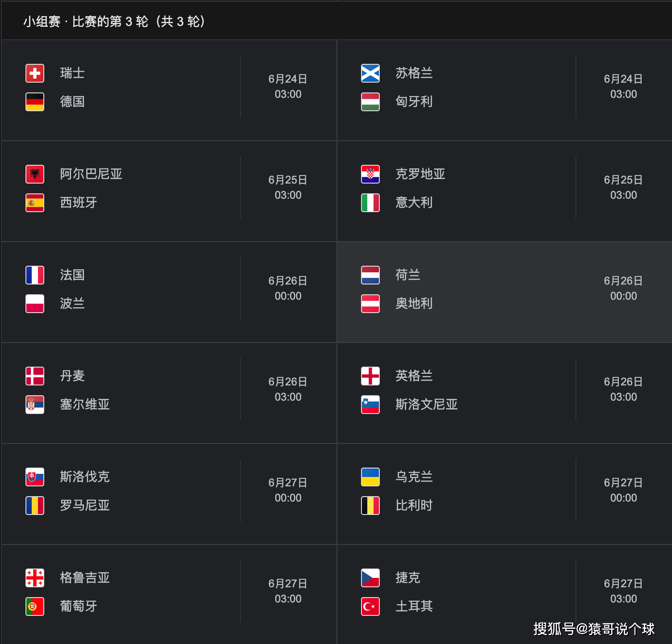Click the Slovenia flag icon
Viewport: 672px width, 644px height.
pos(370,405)
